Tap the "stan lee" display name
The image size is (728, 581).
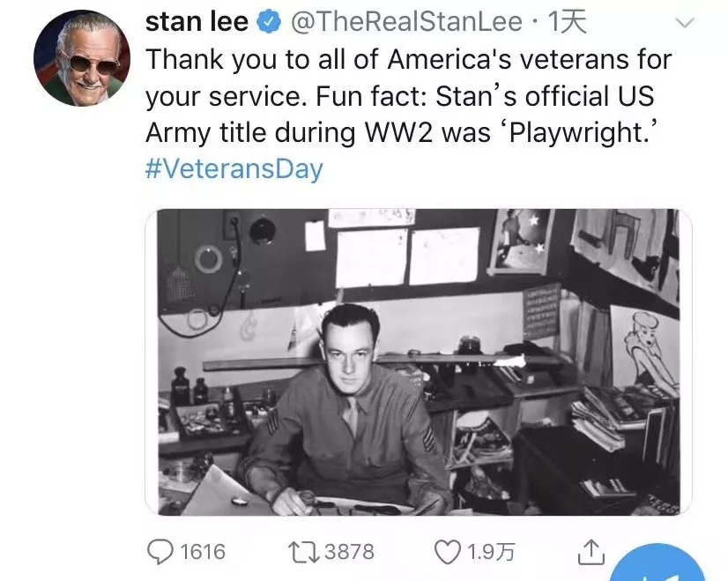[x=196, y=23]
